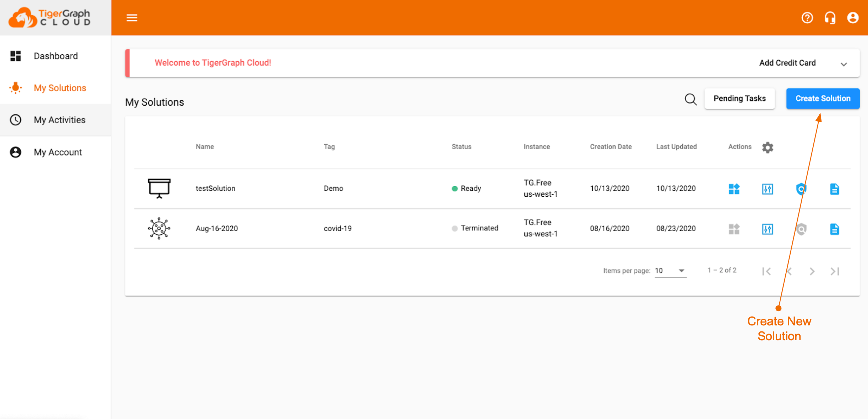Viewport: 868px width, 419px height.
Task: Click the Pending Tasks button
Action: [740, 99]
